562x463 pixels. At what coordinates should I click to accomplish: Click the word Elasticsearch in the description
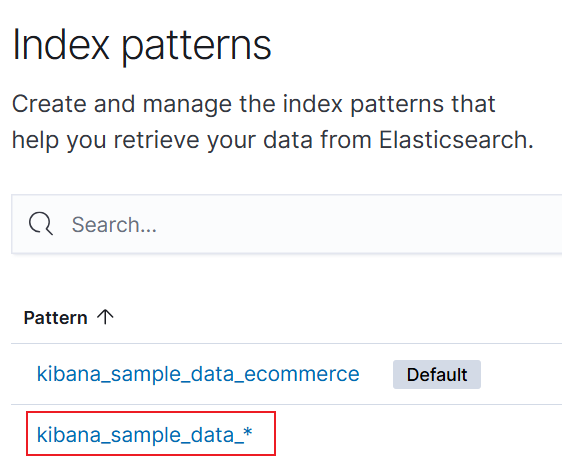coord(456,140)
